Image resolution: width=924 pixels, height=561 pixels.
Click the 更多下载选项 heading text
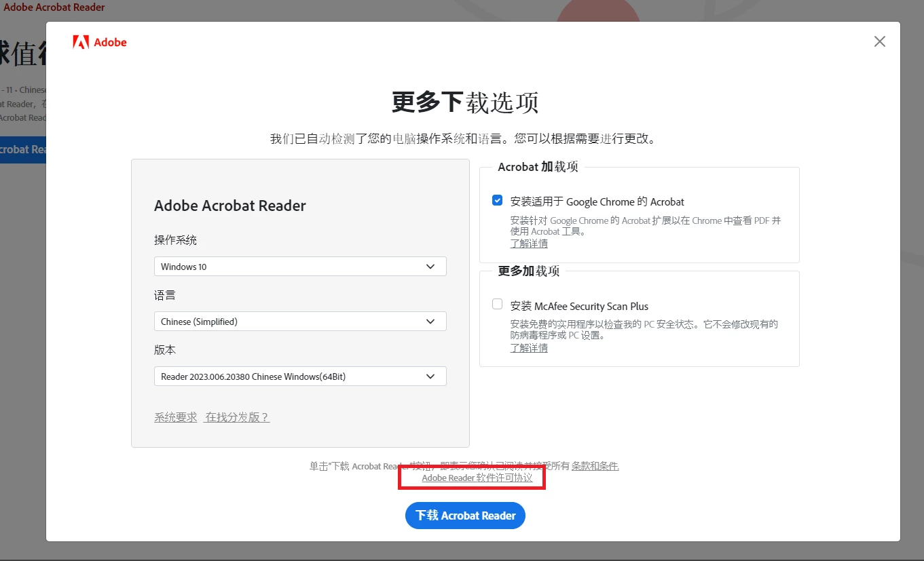465,102
